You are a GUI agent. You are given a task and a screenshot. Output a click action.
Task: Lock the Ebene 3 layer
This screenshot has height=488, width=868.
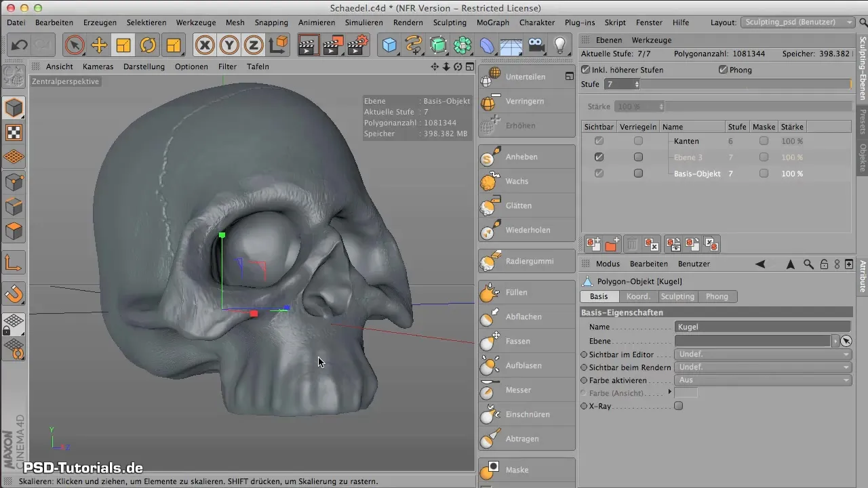click(x=638, y=157)
